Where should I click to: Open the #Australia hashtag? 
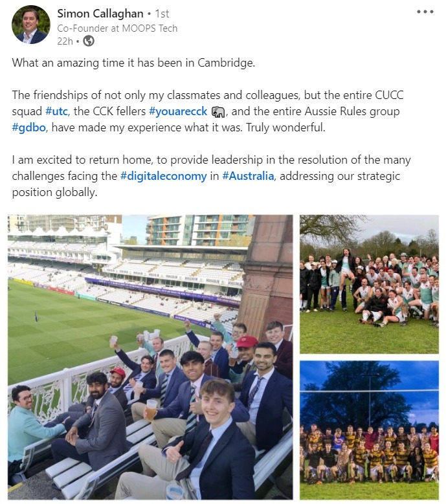coord(249,176)
